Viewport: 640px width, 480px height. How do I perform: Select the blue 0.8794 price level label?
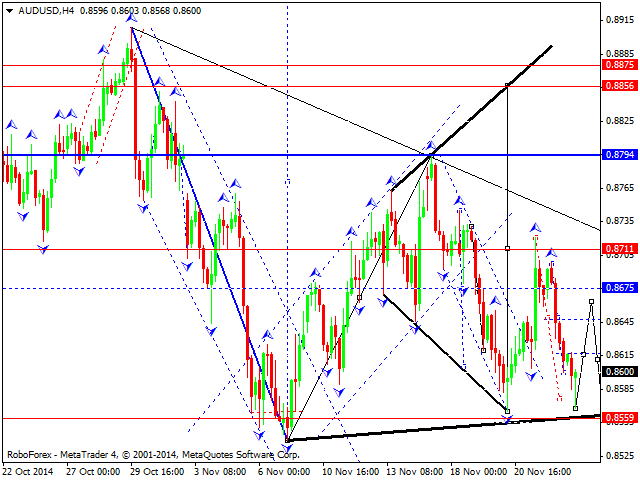click(620, 155)
